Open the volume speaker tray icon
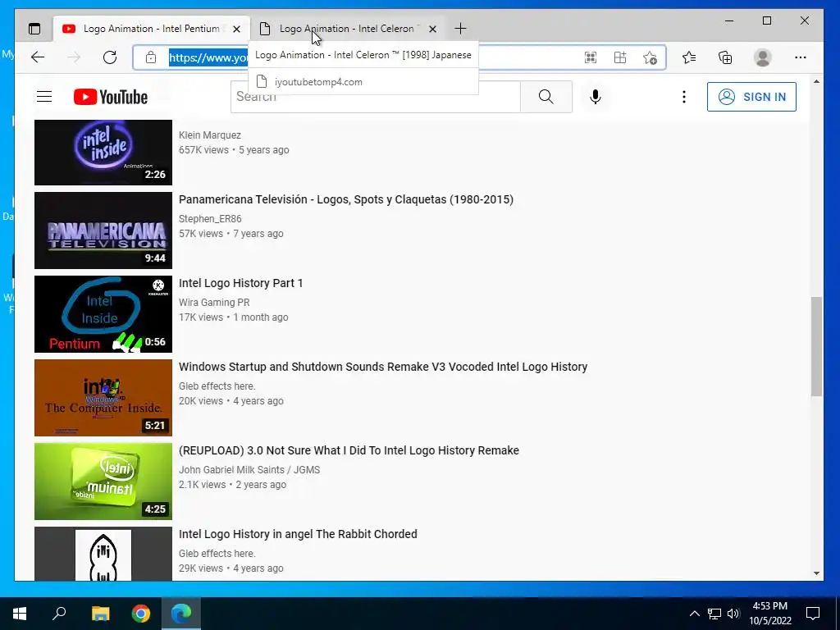The width and height of the screenshot is (840, 630). (733, 614)
